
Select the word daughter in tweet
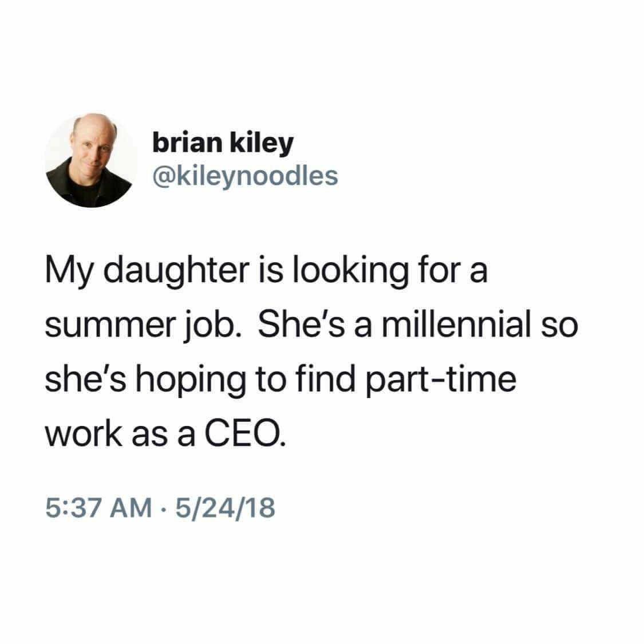(x=176, y=272)
